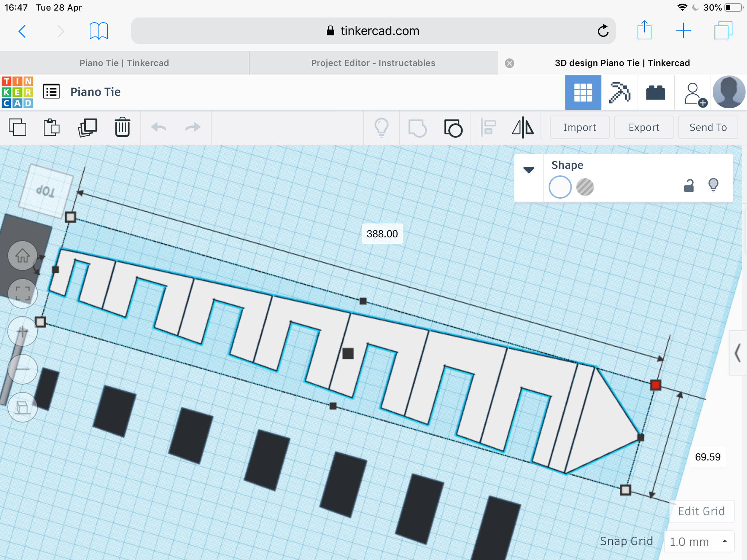The width and height of the screenshot is (747, 560).
Task: Go back with Safari back arrow
Action: tap(22, 31)
